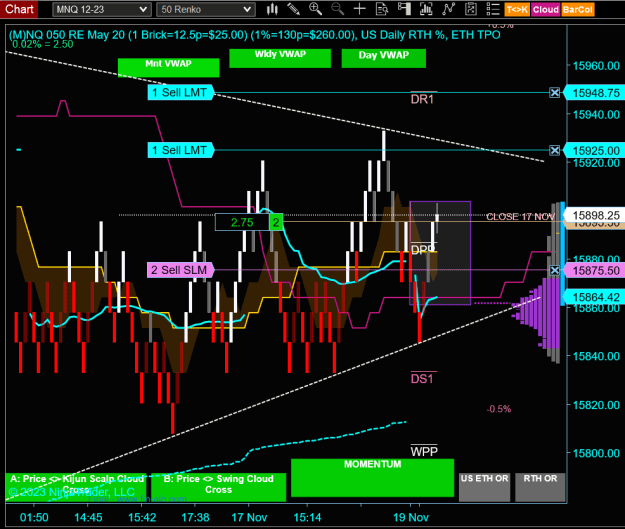Open the MNQ 12-23 instrument dropdown
The height and width of the screenshot is (529, 625).
102,10
